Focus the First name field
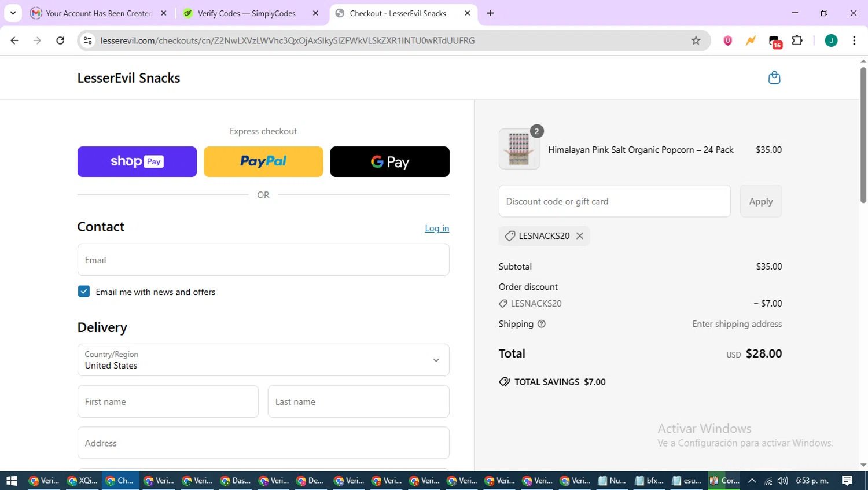Image resolution: width=868 pixels, height=490 pixels. coord(168,401)
